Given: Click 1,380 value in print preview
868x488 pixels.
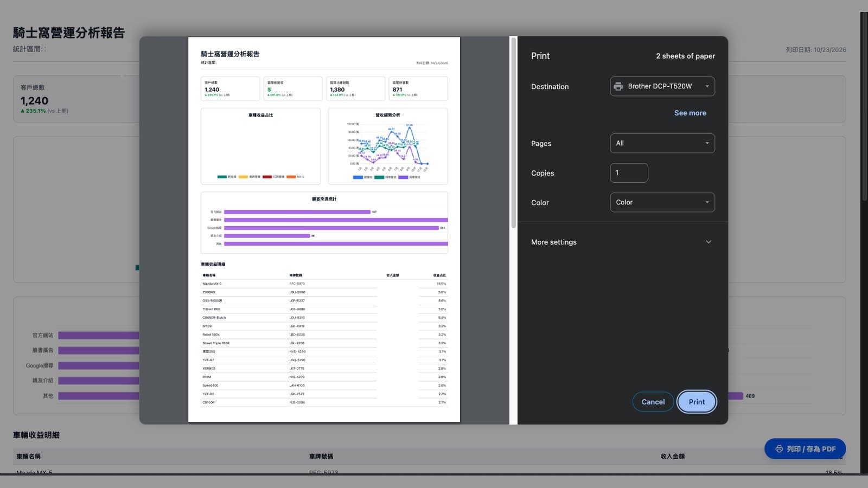Looking at the screenshot, I should 337,89.
